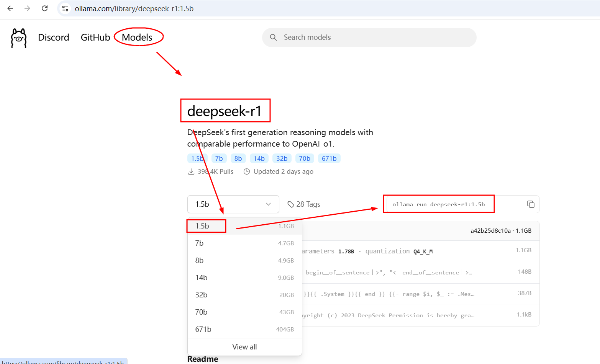This screenshot has height=364, width=600.
Task: Click the deepseek-r1 title
Action: click(x=225, y=111)
